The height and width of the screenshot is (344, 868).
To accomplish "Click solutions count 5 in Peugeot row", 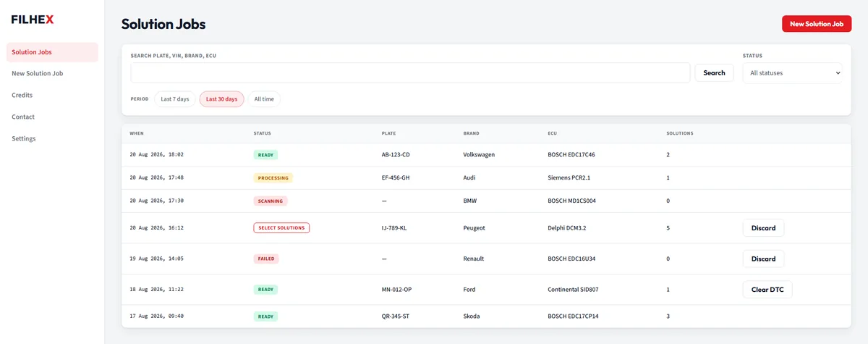I will pos(668,228).
